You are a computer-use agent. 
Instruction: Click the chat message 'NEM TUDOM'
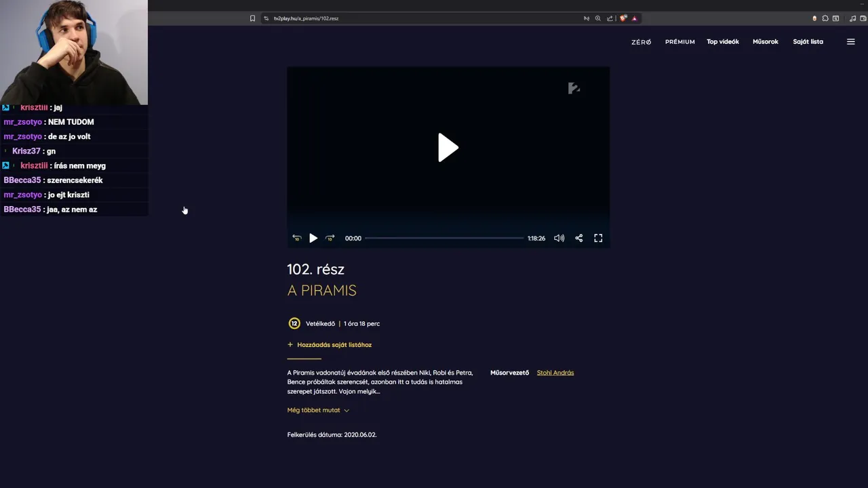[x=71, y=122]
